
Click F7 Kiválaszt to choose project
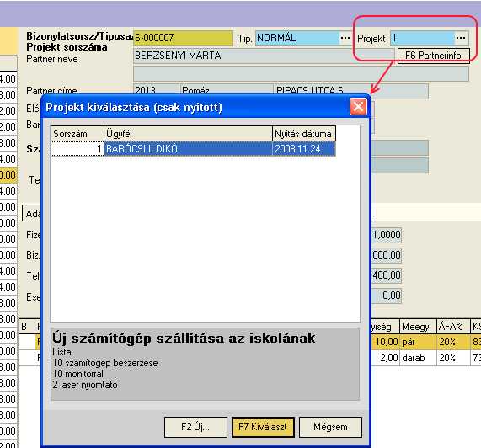pos(263,427)
